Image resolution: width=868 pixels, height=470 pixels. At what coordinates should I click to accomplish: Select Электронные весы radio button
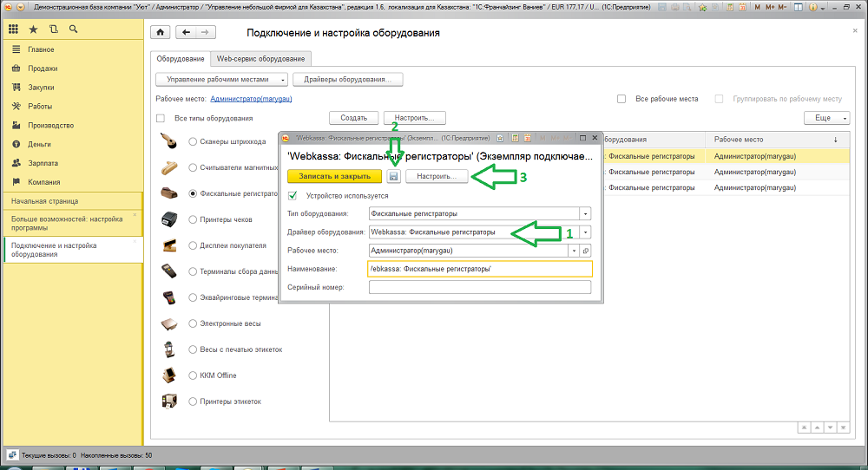(x=193, y=323)
